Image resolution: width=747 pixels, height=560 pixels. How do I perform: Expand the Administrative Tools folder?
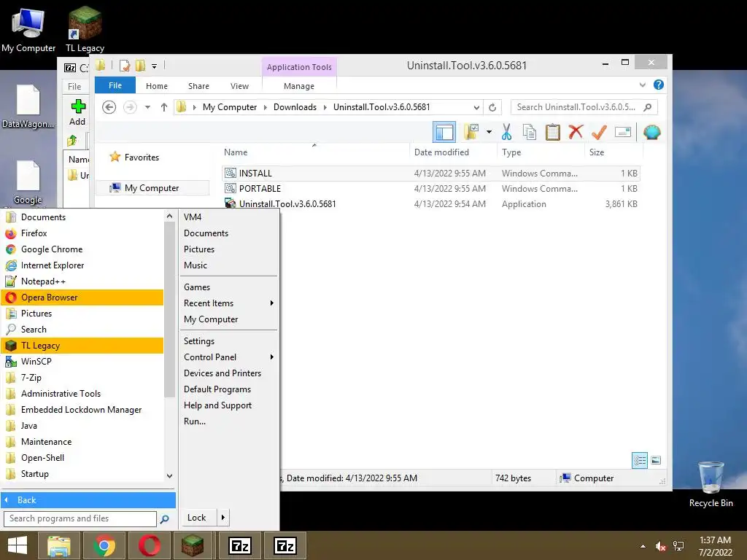click(82, 394)
